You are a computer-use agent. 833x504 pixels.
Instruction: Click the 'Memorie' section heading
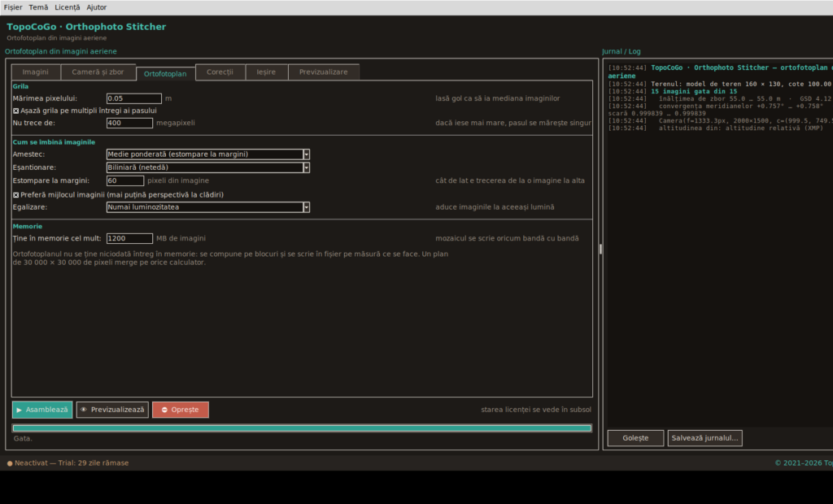[27, 226]
